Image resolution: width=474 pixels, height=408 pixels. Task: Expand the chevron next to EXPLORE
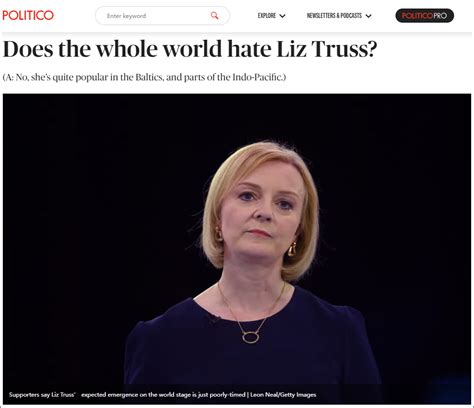coord(282,16)
